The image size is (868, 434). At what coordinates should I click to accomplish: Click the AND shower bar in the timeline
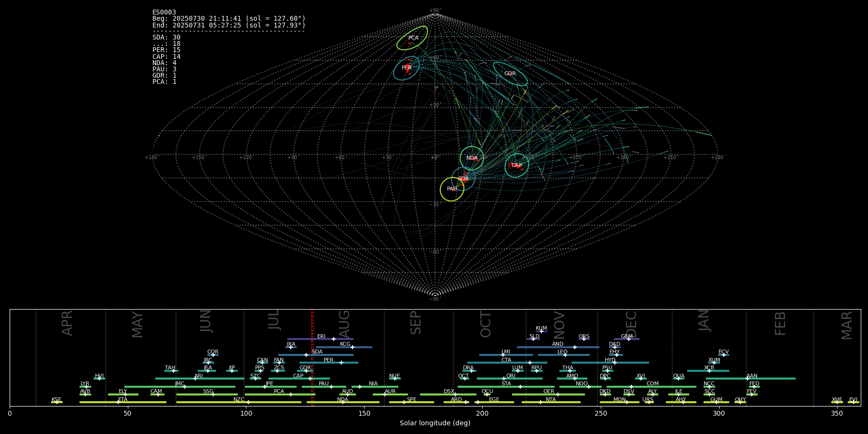558,347
